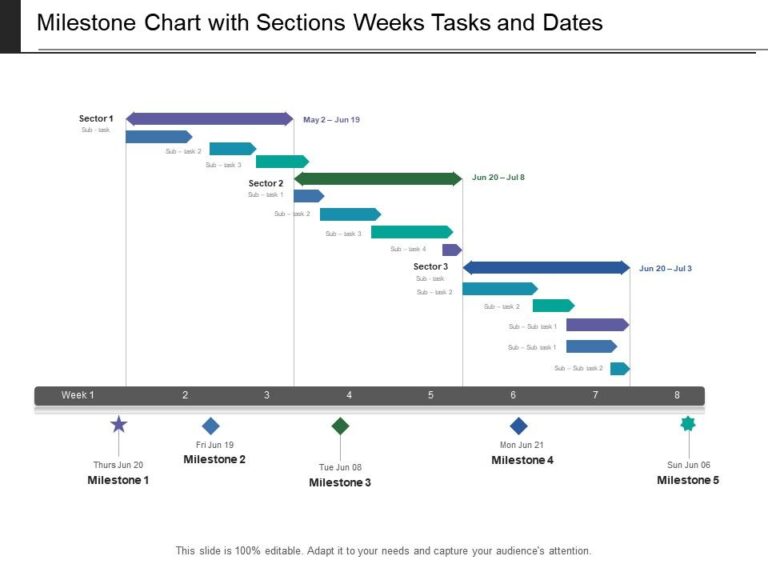Click week 8 on the timeline bar
The width and height of the screenshot is (768, 576).
coord(677,395)
